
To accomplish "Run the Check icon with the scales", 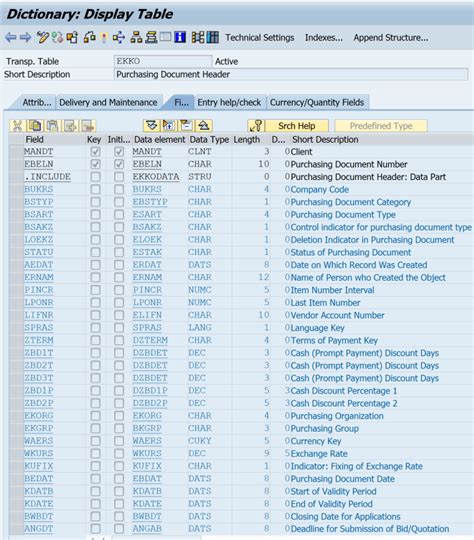I will click(x=90, y=37).
